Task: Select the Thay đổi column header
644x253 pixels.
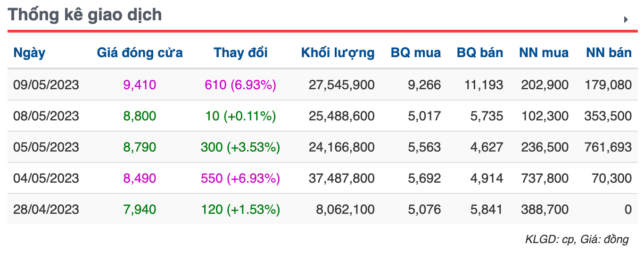Action: coord(240,52)
